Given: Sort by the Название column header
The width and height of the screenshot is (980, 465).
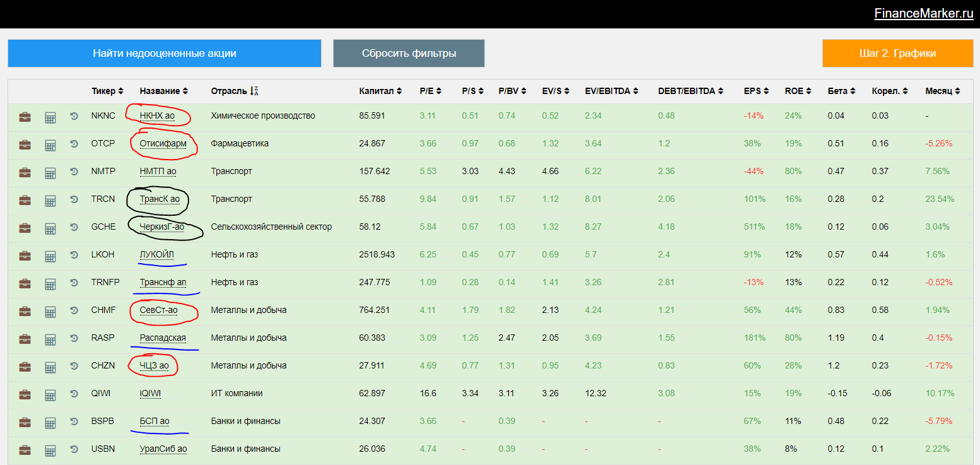Looking at the screenshot, I should pyautogui.click(x=164, y=91).
